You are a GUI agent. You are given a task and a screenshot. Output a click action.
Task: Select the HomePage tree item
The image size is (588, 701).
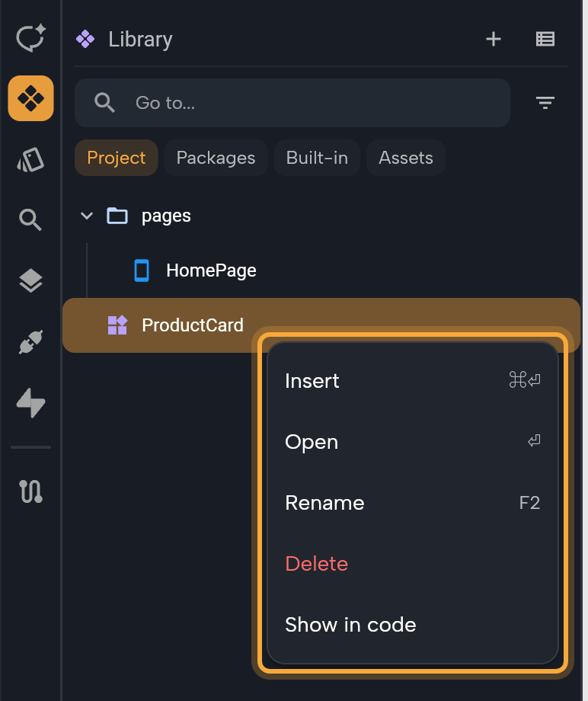click(x=211, y=270)
